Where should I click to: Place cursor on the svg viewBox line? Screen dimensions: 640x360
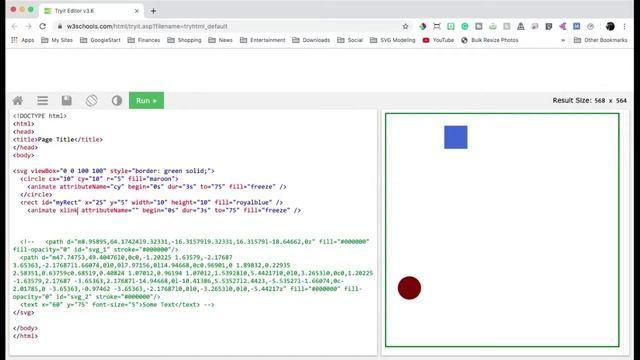pyautogui.click(x=113, y=171)
